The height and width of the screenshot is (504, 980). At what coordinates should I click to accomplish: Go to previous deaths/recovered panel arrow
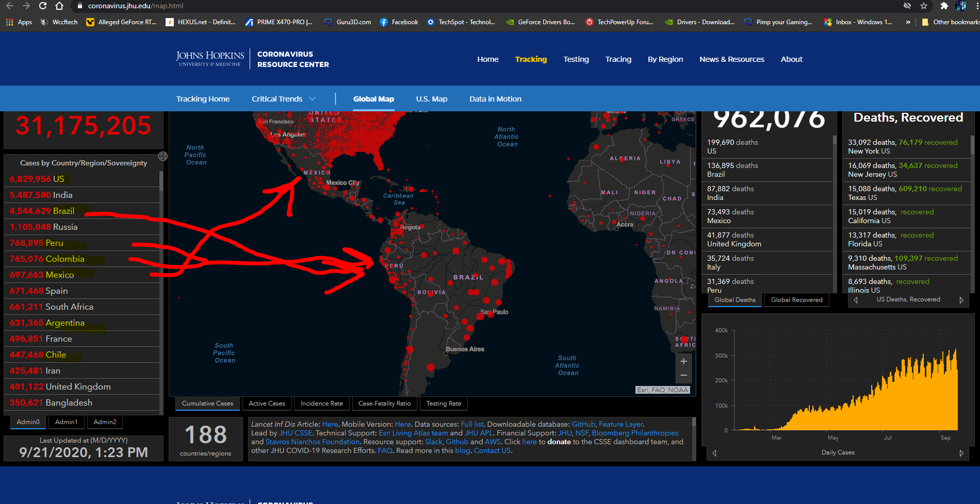tap(856, 300)
